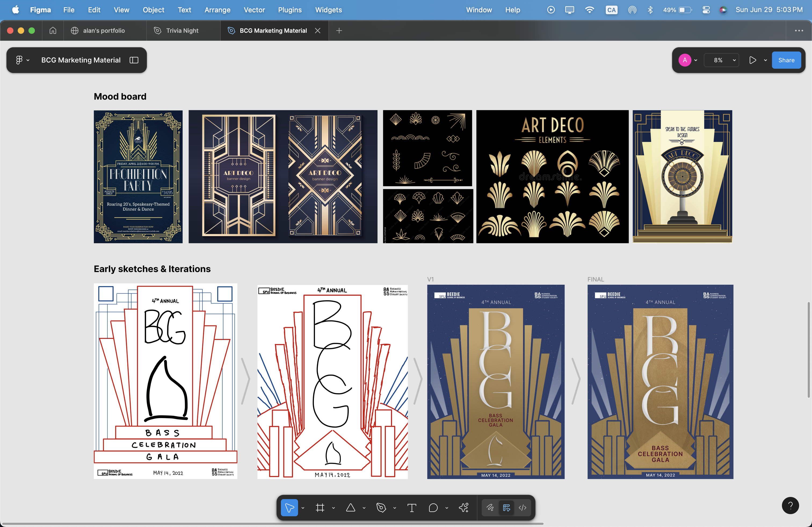Select the Move tool in toolbar
Screen dimensions: 812x527
tap(289, 508)
